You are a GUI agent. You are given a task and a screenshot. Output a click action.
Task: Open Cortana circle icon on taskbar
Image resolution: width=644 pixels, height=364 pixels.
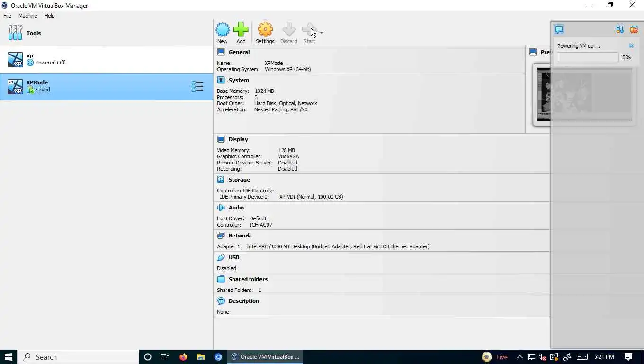[147, 357]
